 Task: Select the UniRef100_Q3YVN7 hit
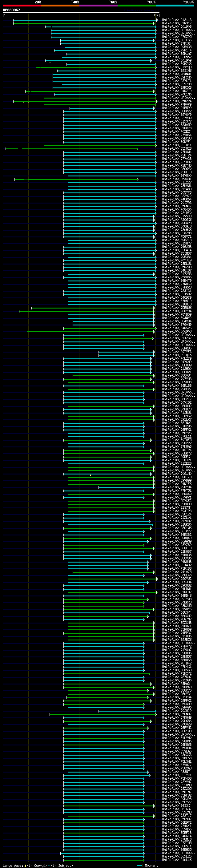(x=177, y=782)
